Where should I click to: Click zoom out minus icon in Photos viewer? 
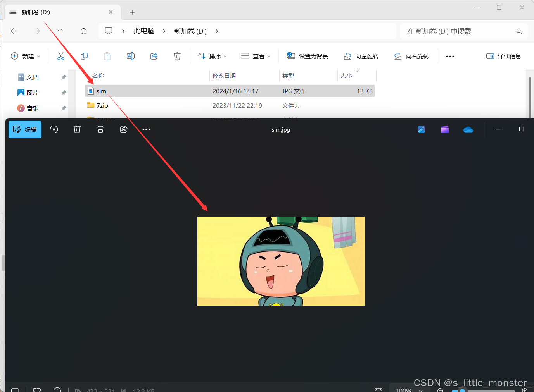pos(440,390)
